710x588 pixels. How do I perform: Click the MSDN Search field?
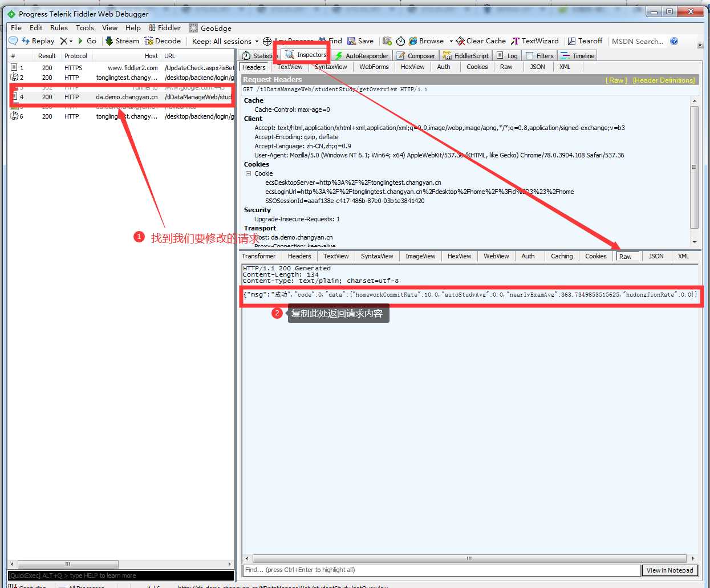[x=638, y=41]
